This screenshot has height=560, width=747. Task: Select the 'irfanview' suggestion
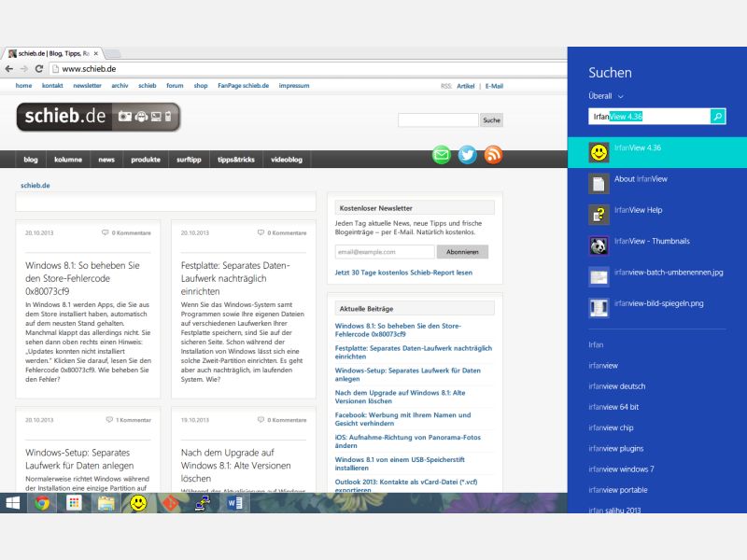coord(603,366)
